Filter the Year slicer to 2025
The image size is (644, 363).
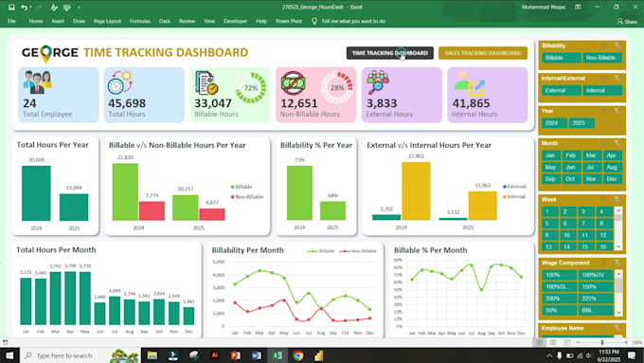[581, 123]
